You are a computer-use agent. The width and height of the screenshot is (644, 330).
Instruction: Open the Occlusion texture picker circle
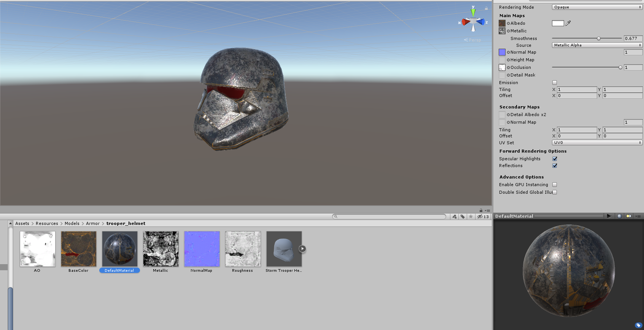pyautogui.click(x=508, y=68)
